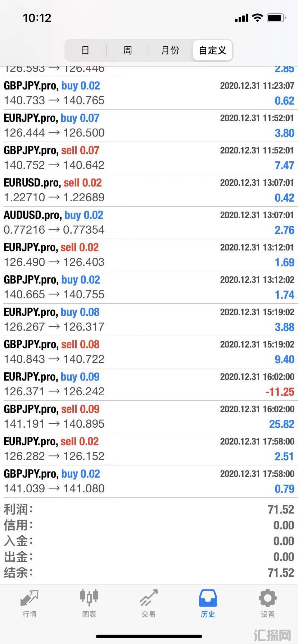Screen dimensions: 298x644
Task: Open the AUDUSD.pro buy 0.02 trade row
Action: (149, 222)
